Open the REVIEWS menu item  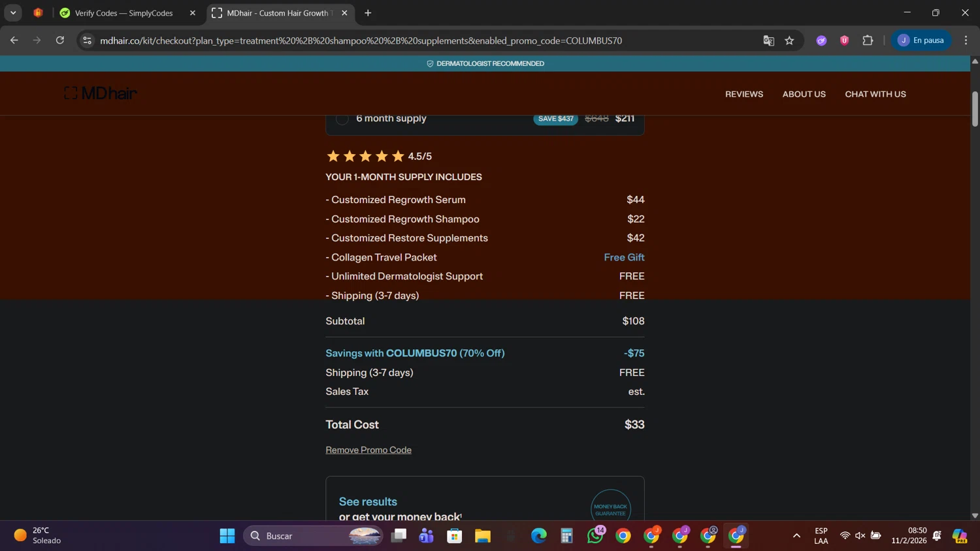[x=744, y=94]
